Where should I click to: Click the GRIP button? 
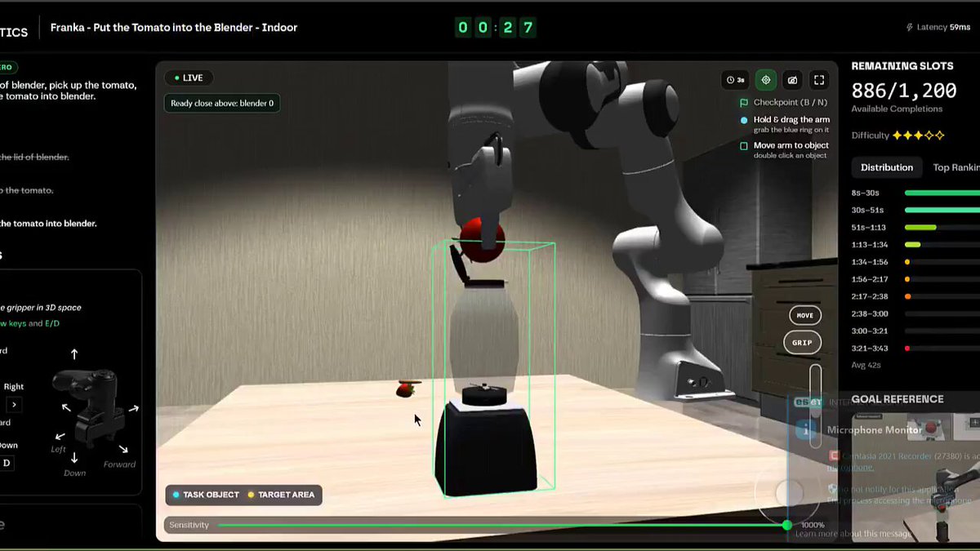pos(802,342)
